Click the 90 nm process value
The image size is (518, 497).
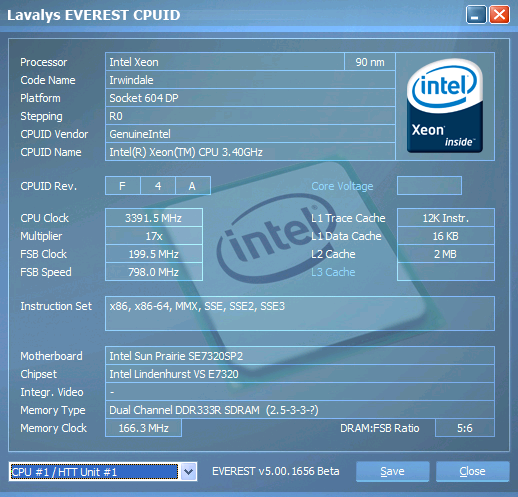[370, 62]
